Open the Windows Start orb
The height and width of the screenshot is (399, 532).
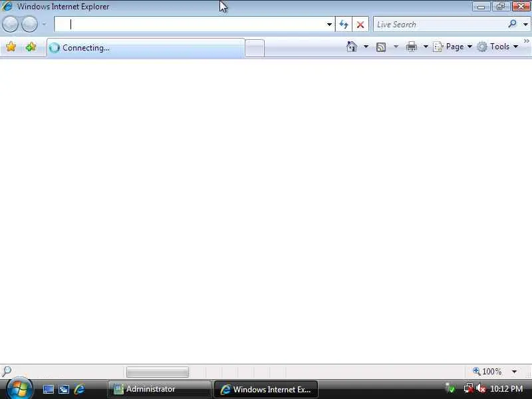[x=19, y=388]
